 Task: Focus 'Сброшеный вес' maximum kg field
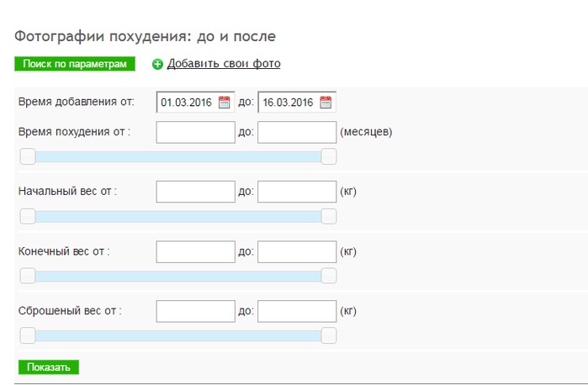click(x=297, y=311)
